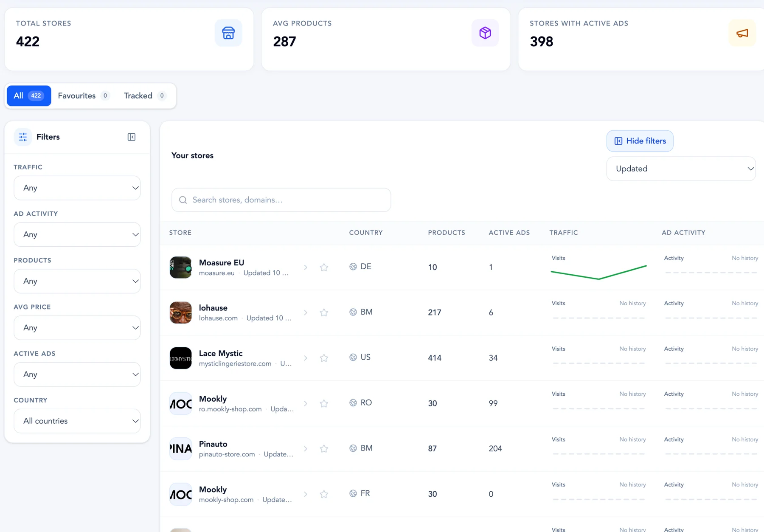Image resolution: width=764 pixels, height=532 pixels.
Task: Click the globe icon beside US
Action: pos(353,357)
